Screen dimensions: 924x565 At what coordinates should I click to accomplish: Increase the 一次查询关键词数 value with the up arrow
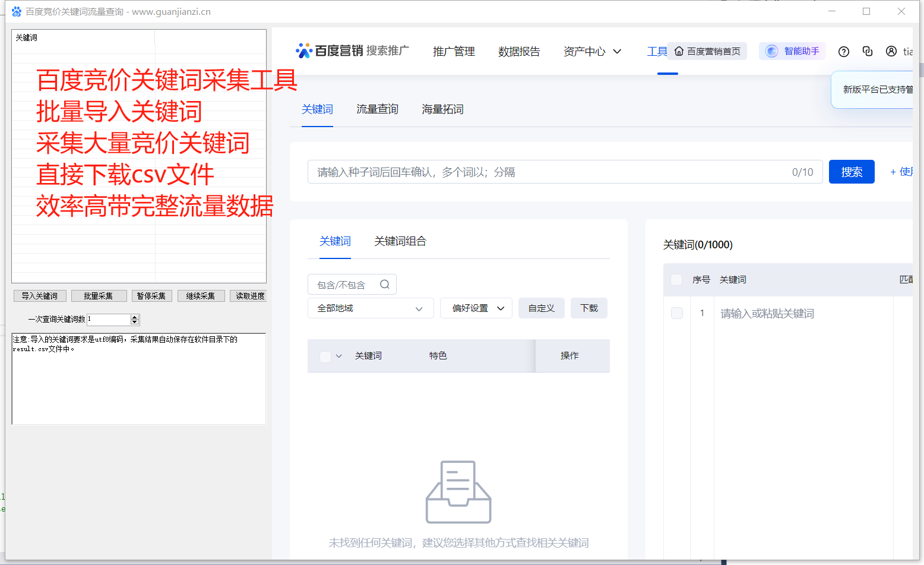[135, 317]
